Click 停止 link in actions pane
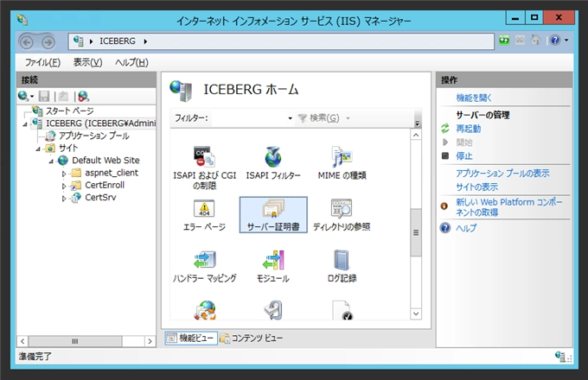Viewport: 588px width, 380px height. click(464, 155)
